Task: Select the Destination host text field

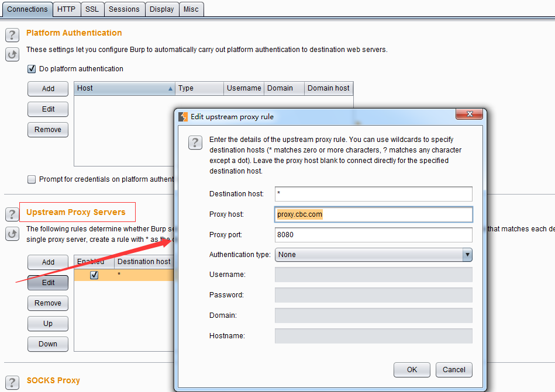Action: [x=373, y=194]
